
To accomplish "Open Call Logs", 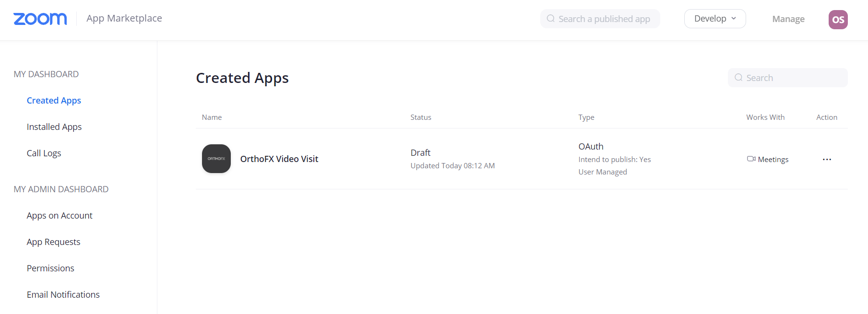I will 44,153.
